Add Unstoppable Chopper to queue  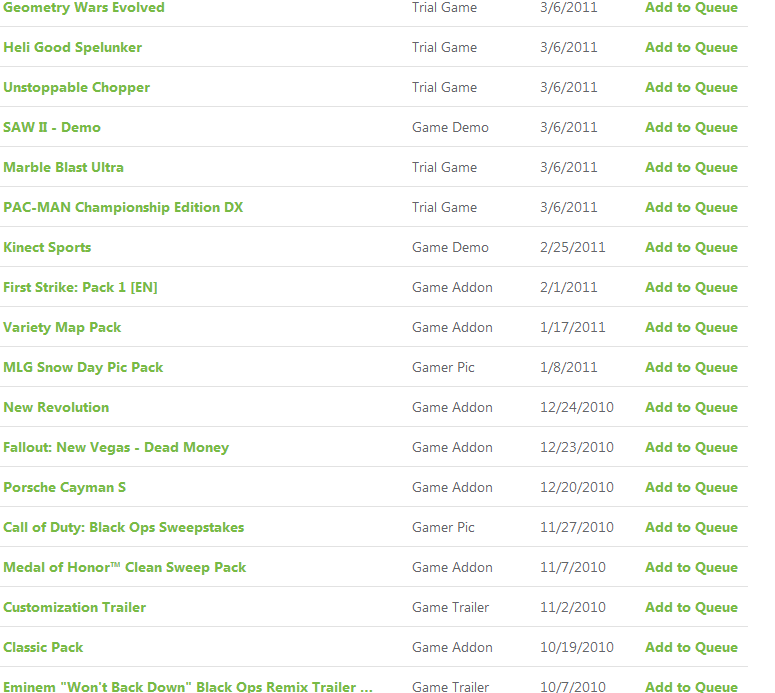pyautogui.click(x=691, y=87)
